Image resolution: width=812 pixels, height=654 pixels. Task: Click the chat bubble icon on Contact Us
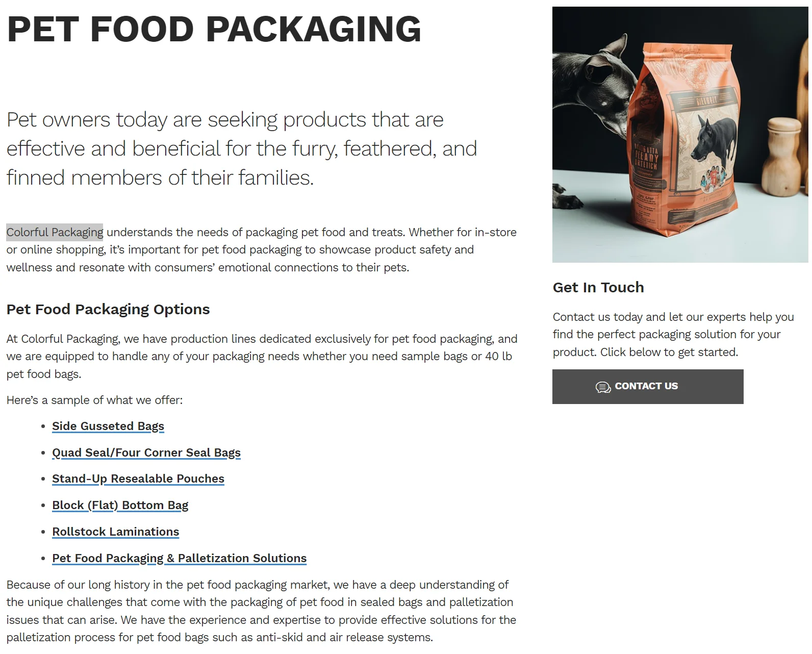603,387
